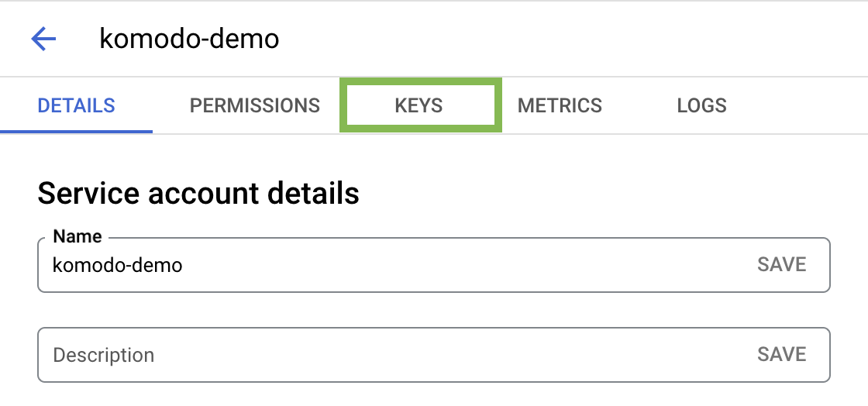
Task: Click the blue underline beneath DETAILS
Action: click(x=76, y=131)
